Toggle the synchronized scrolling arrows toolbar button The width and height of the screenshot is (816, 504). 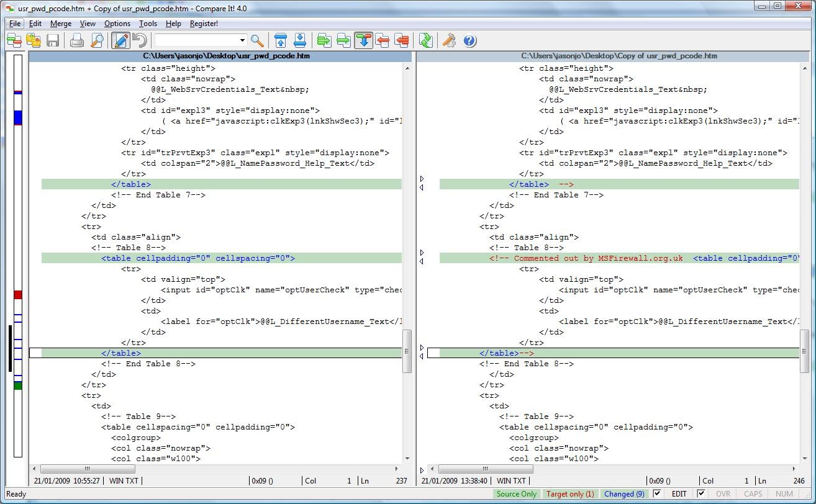click(x=363, y=41)
